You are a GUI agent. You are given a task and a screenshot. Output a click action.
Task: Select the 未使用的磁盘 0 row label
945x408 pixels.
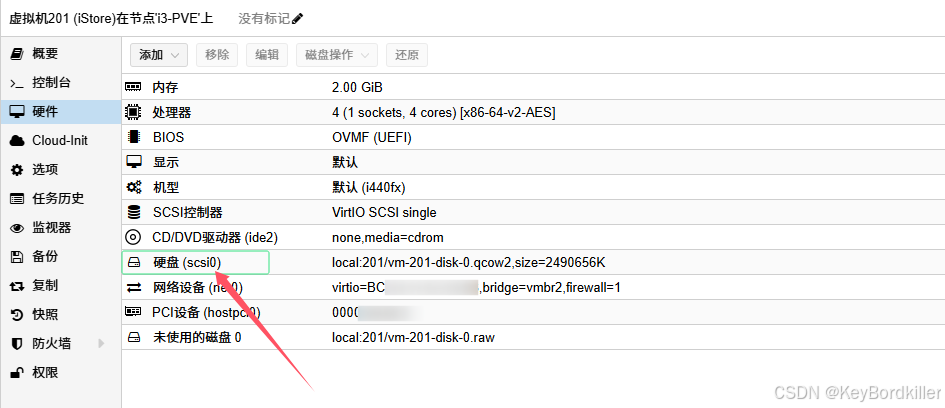pyautogui.click(x=197, y=337)
